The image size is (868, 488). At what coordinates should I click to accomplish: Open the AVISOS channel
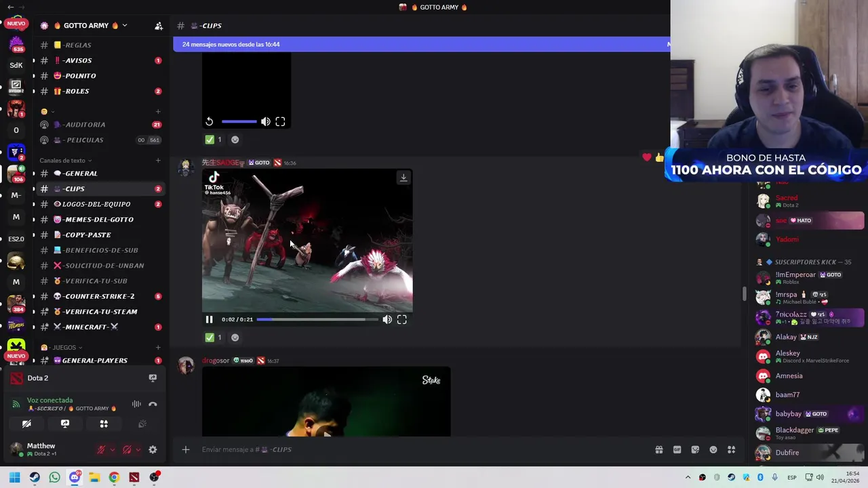click(100, 60)
